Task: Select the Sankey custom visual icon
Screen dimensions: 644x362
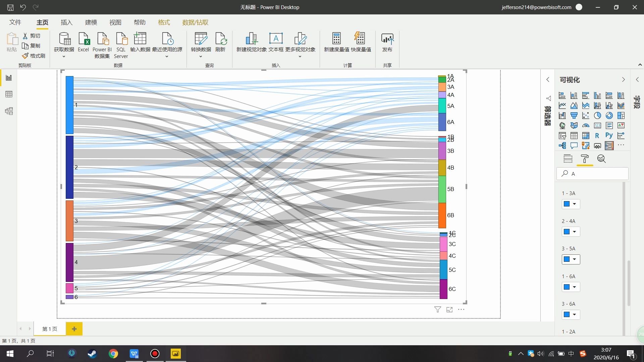Action: (609, 145)
